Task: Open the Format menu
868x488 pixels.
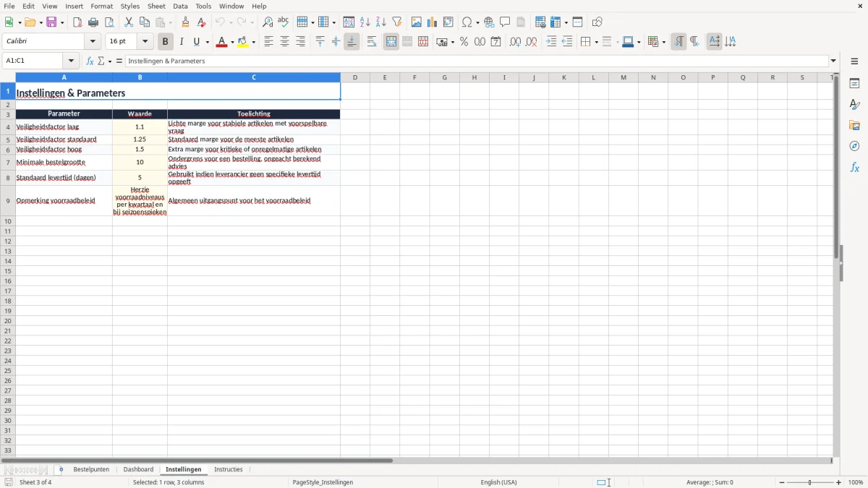Action: pos(102,6)
